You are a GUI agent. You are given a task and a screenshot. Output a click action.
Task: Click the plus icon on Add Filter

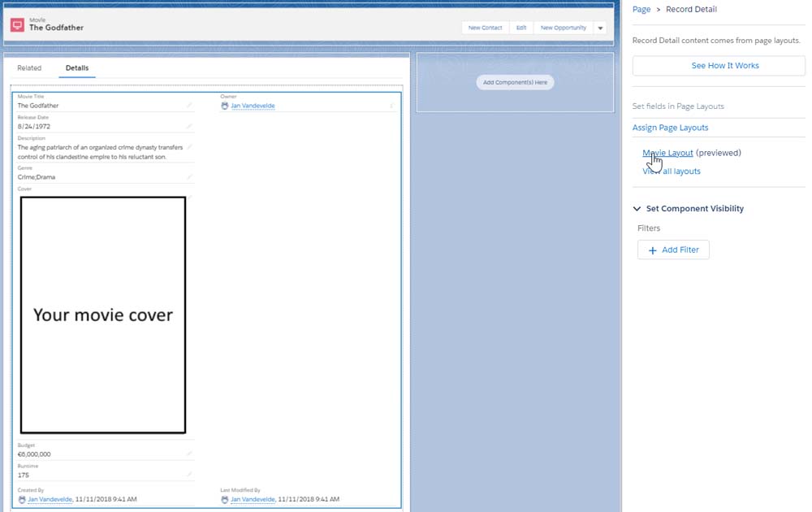click(653, 250)
